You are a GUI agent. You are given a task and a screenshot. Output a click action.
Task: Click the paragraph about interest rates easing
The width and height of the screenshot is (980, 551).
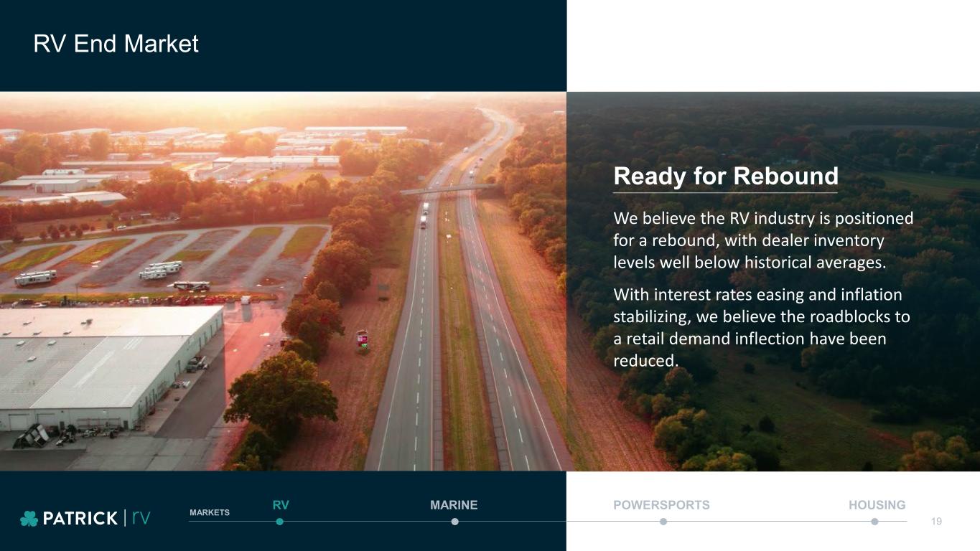[762, 328]
